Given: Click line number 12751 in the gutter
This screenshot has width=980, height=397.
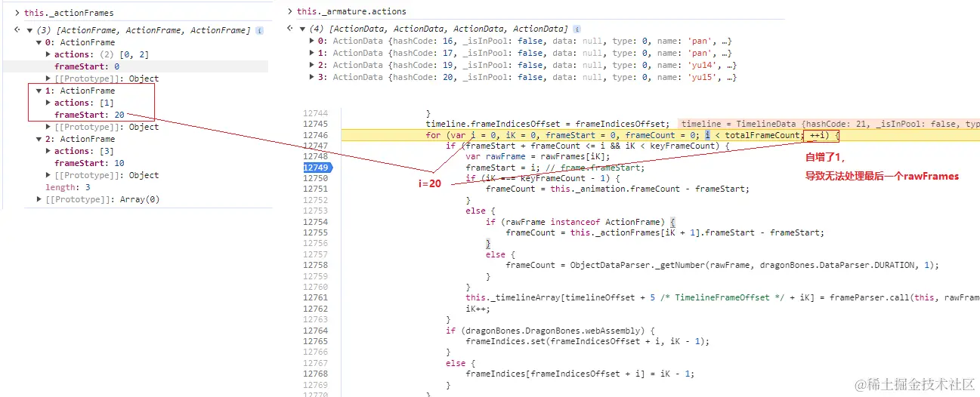Looking at the screenshot, I should (315, 189).
